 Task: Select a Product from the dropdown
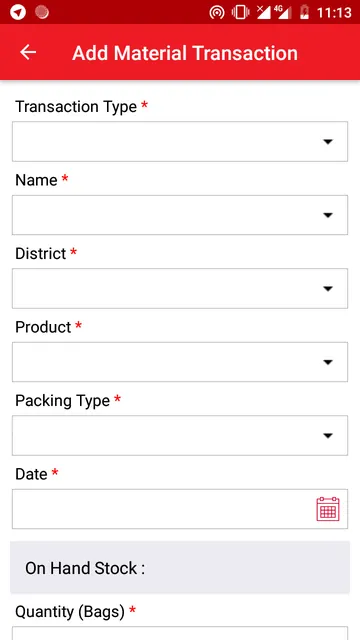[180, 362]
